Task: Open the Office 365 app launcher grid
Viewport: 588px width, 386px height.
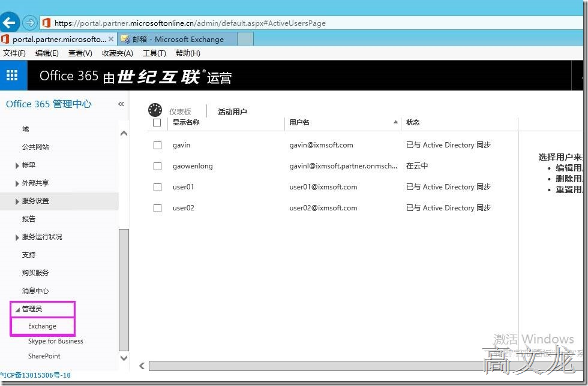Action: click(x=12, y=76)
